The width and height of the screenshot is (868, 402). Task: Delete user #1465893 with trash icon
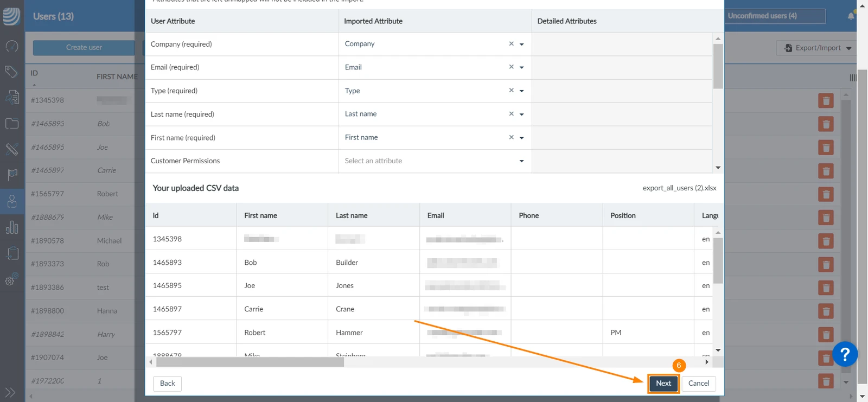point(826,124)
